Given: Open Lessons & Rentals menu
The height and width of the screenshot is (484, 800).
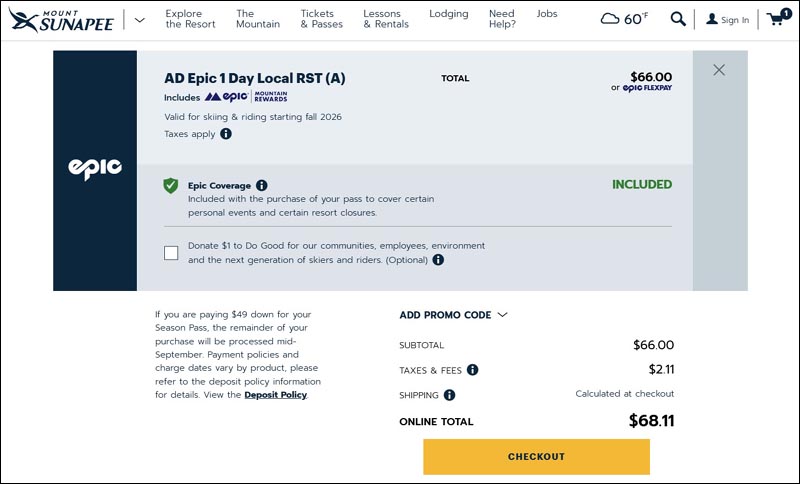Looking at the screenshot, I should [x=386, y=19].
